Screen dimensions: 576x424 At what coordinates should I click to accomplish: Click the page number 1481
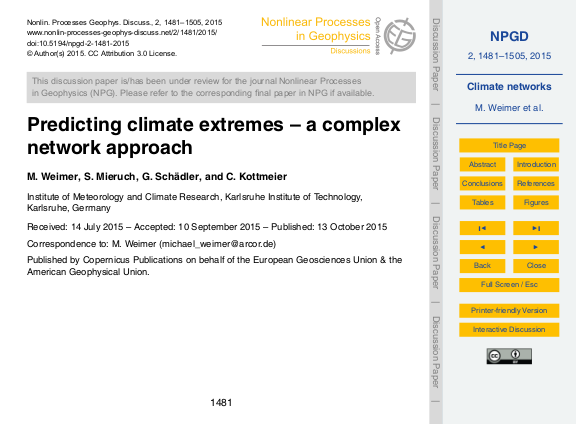tap(221, 403)
